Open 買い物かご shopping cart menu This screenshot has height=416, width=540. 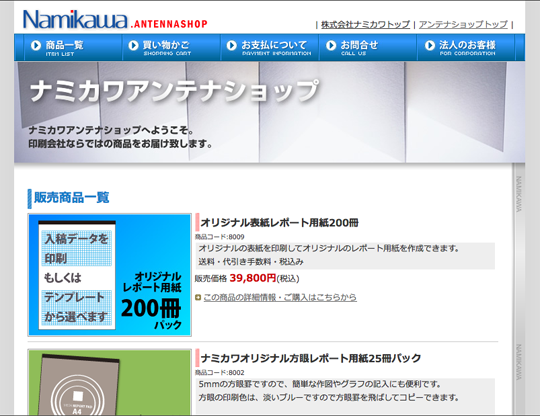coord(171,48)
